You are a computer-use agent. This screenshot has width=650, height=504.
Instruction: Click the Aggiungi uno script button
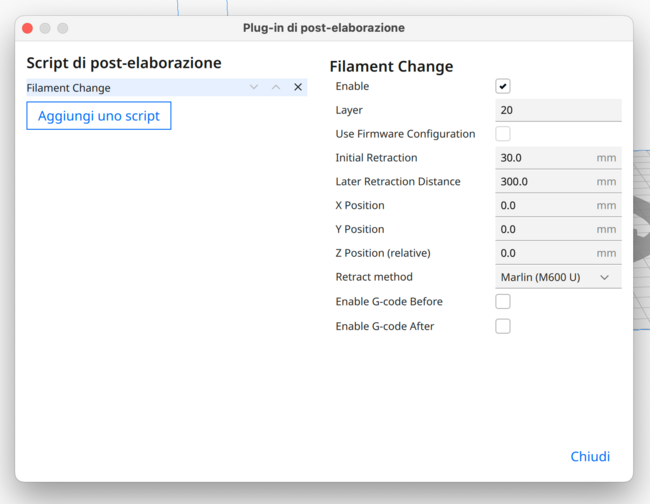tap(99, 116)
